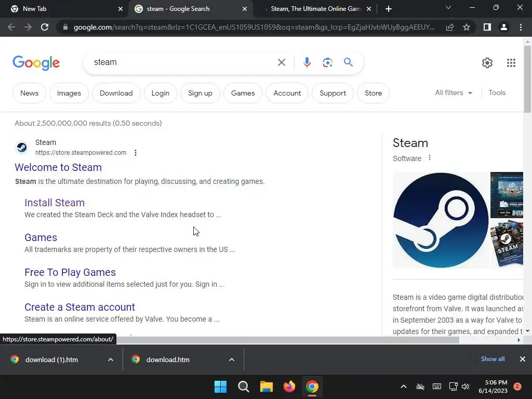This screenshot has width=532, height=399.
Task: Open the Free To Play Games link
Action: click(x=70, y=272)
